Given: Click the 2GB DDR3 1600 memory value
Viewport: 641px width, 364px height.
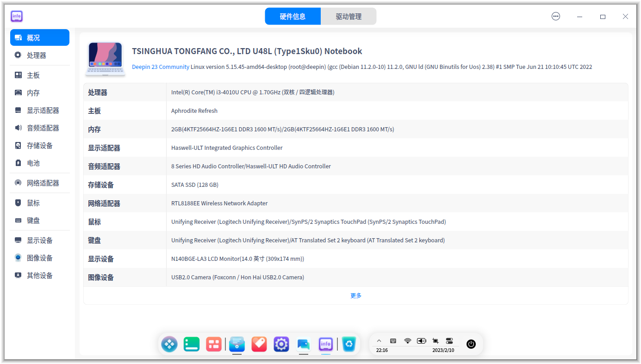Looking at the screenshot, I should coord(283,129).
